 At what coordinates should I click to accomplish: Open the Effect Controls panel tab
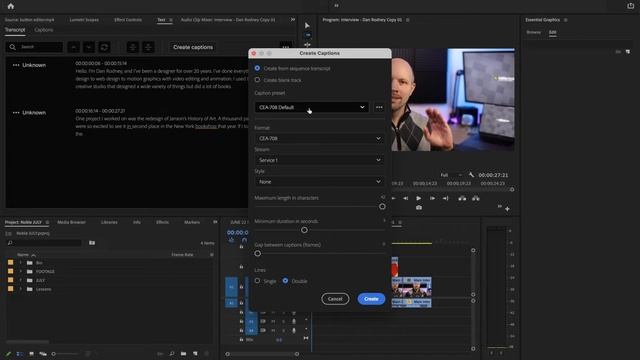click(128, 20)
